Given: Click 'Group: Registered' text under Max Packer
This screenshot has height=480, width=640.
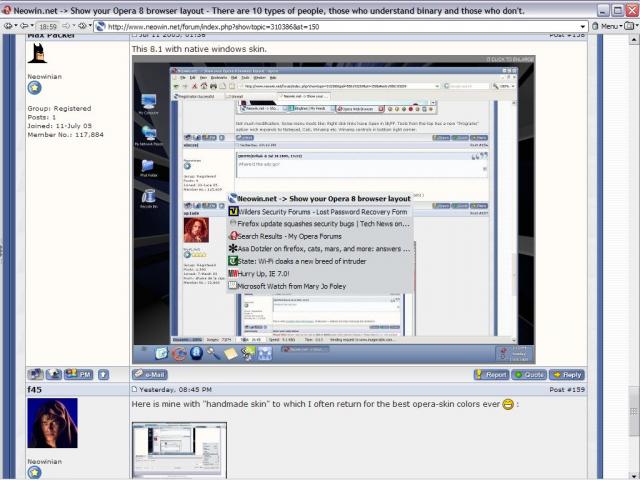Looking at the screenshot, I should [59, 109].
